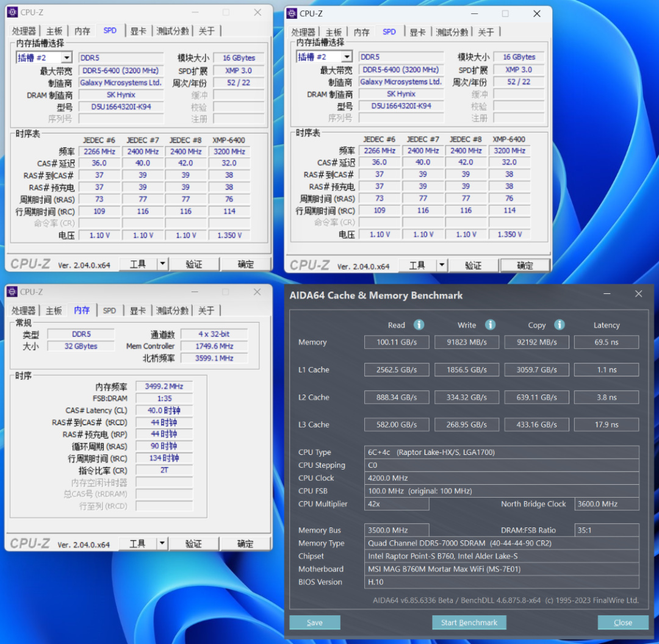Screen dimensions: 659x644
Task: Click L3 Cache Copy 433.16 GB/s field
Action: click(536, 424)
